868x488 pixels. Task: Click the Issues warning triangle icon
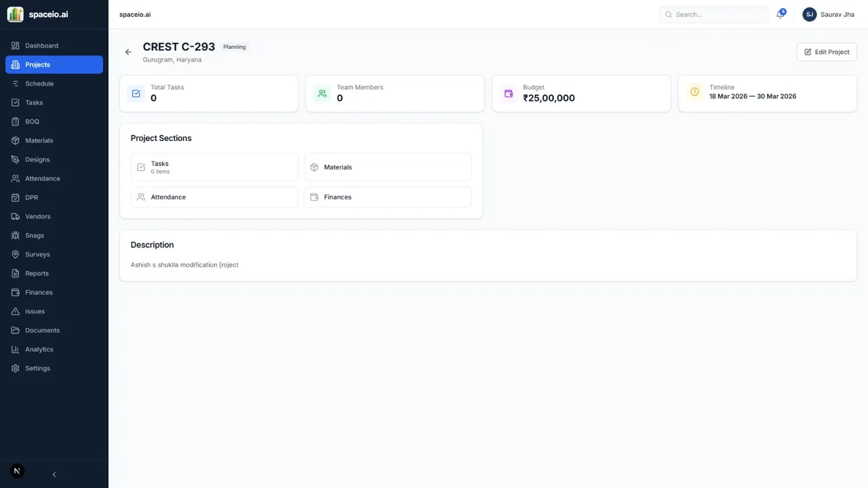pos(16,311)
